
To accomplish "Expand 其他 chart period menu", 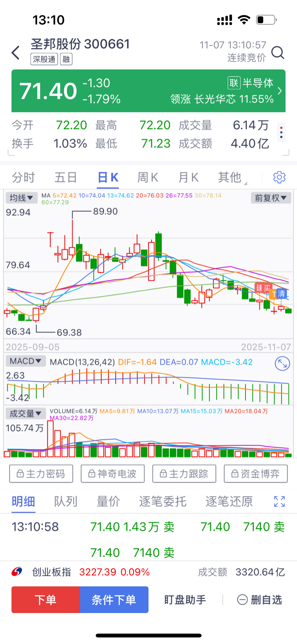I will point(232,177).
